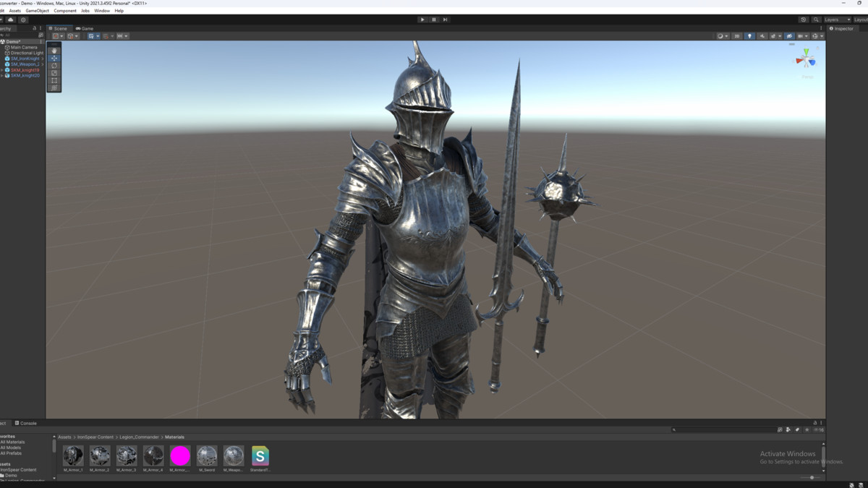This screenshot has height=488, width=868.
Task: Select the Rect transform tool
Action: point(54,80)
